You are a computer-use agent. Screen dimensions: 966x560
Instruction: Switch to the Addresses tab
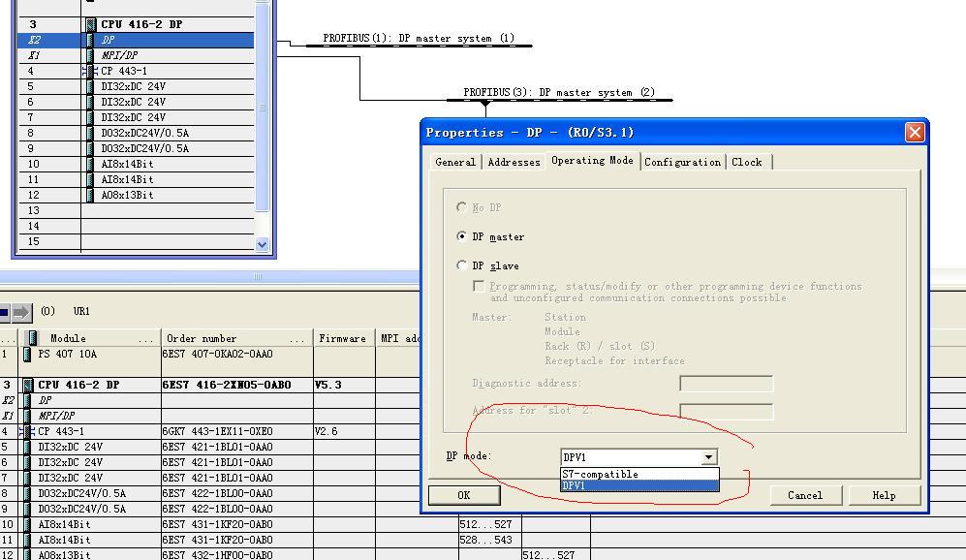[x=514, y=162]
